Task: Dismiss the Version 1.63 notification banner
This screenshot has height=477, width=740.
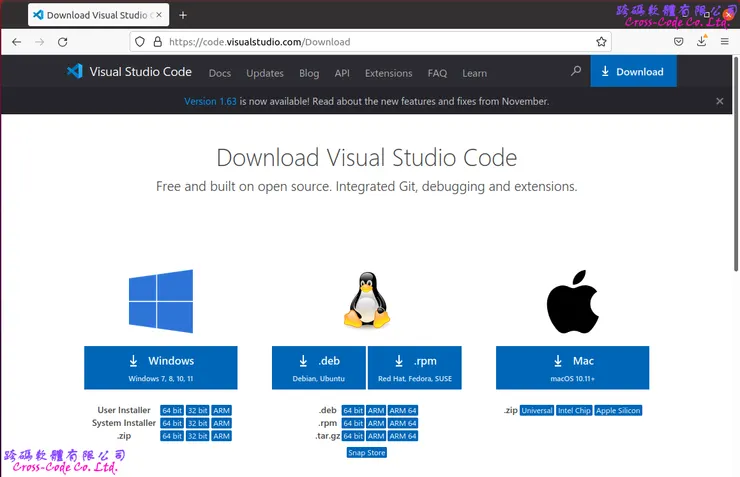Action: [719, 101]
